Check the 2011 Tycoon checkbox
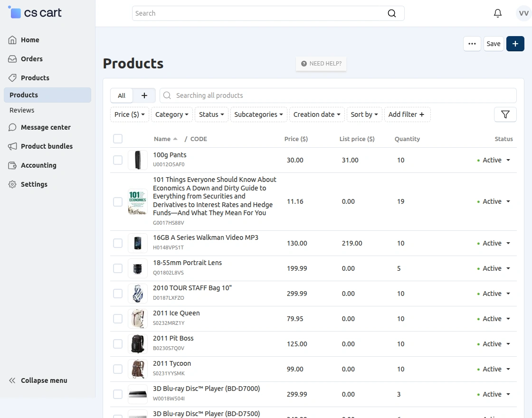532x418 pixels. (x=118, y=369)
